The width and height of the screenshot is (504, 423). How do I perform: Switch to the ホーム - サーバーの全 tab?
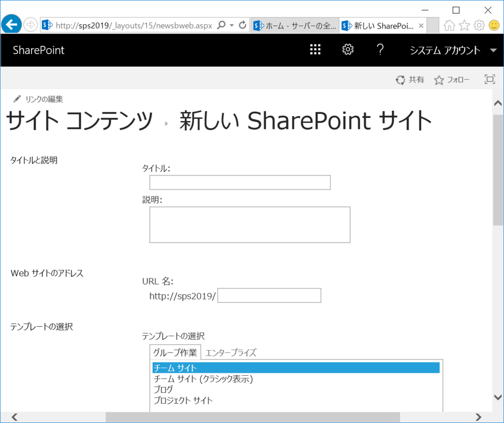294,26
